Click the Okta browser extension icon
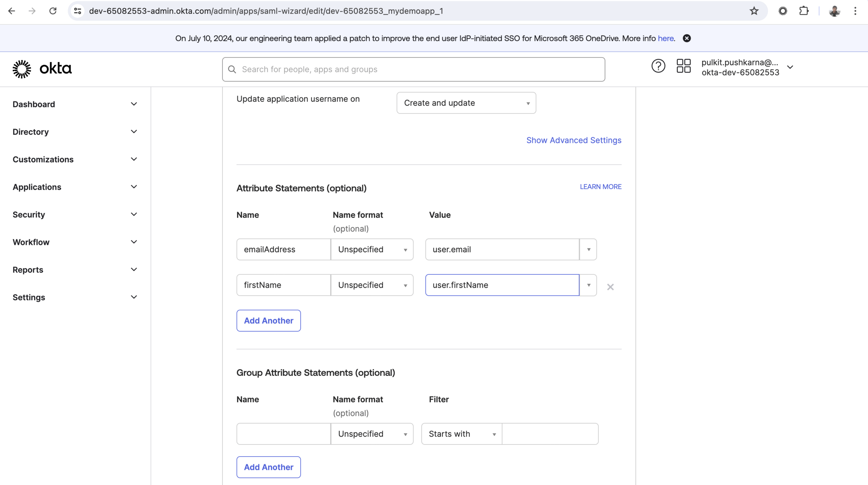This screenshot has width=868, height=485. pos(782,11)
